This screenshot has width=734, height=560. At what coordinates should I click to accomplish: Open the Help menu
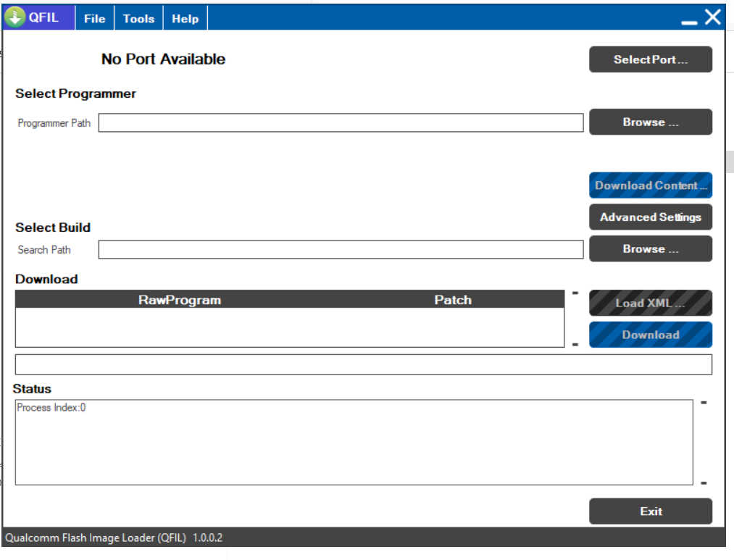click(185, 19)
